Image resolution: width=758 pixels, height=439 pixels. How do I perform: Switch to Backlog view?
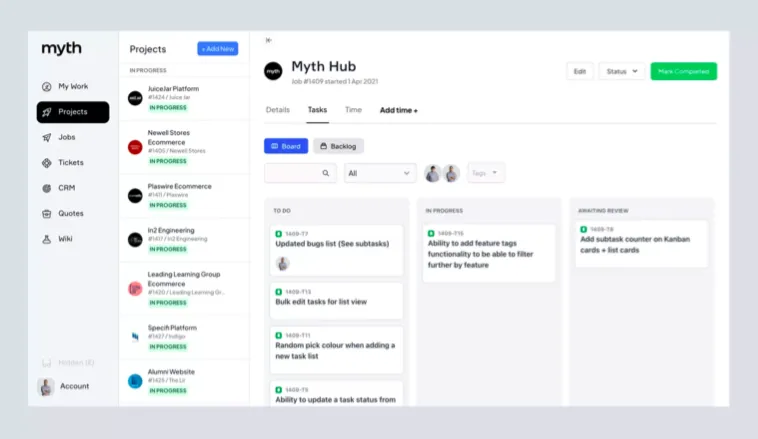pyautogui.click(x=338, y=146)
